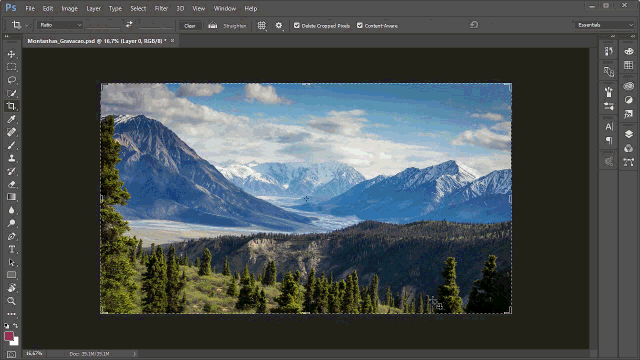Open the Adjustments panel icon
The width and height of the screenshot is (640, 360).
629,100
